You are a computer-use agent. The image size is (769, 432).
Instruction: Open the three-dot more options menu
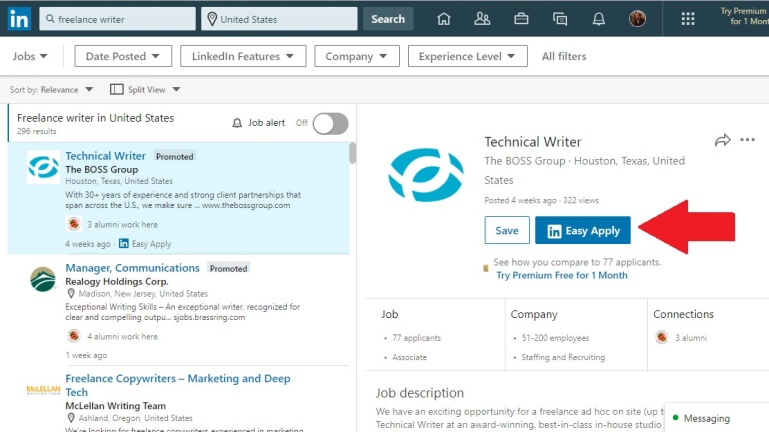point(747,140)
